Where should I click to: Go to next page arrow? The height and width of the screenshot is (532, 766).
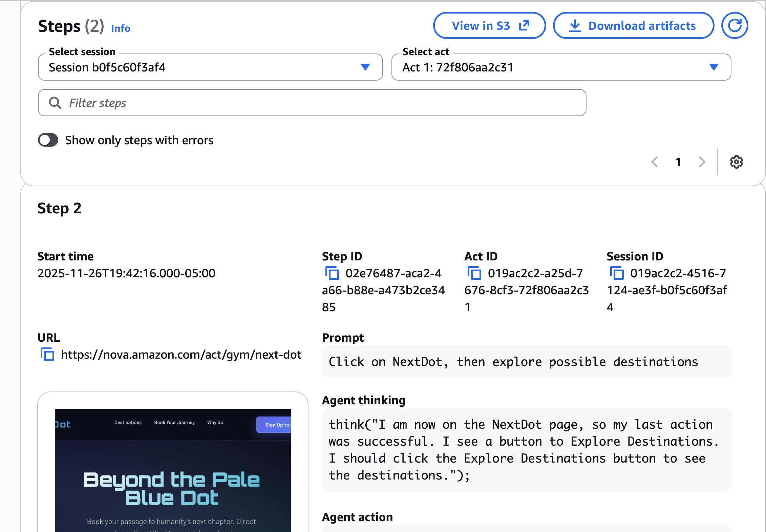[702, 162]
